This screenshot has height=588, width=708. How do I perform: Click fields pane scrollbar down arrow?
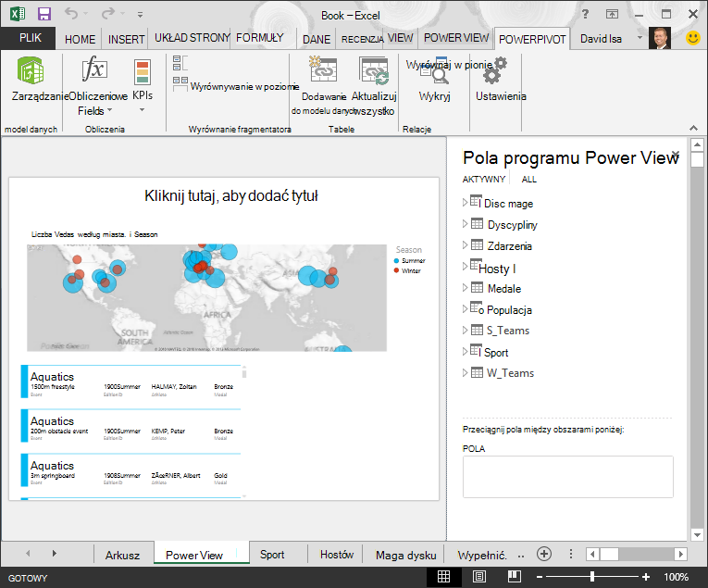(697, 534)
